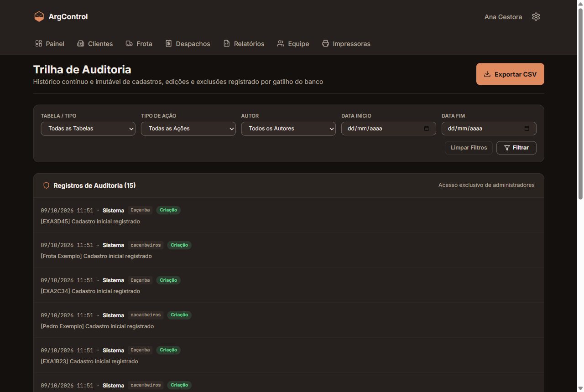This screenshot has width=584, height=392.
Task: Click the Equipe people icon
Action: point(281,44)
